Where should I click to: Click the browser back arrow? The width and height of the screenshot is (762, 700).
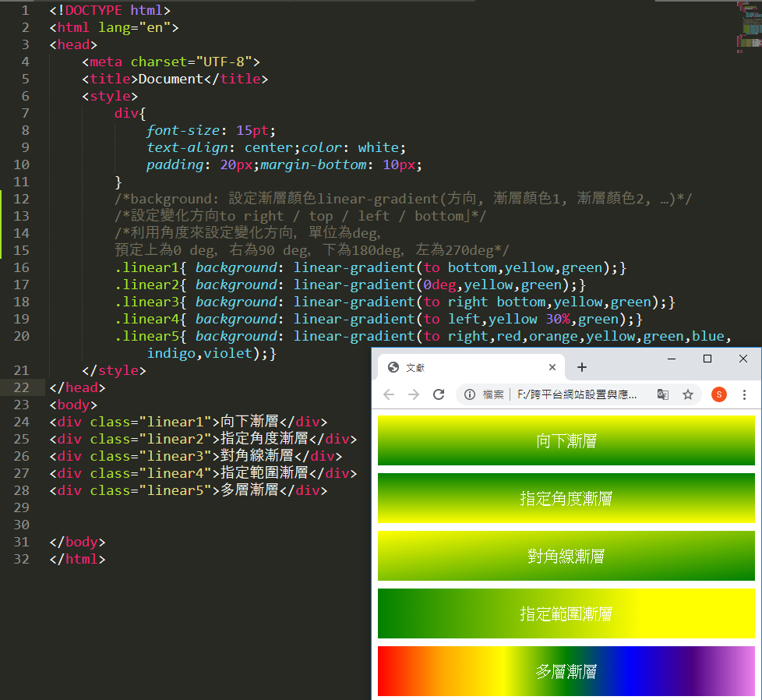click(x=389, y=394)
